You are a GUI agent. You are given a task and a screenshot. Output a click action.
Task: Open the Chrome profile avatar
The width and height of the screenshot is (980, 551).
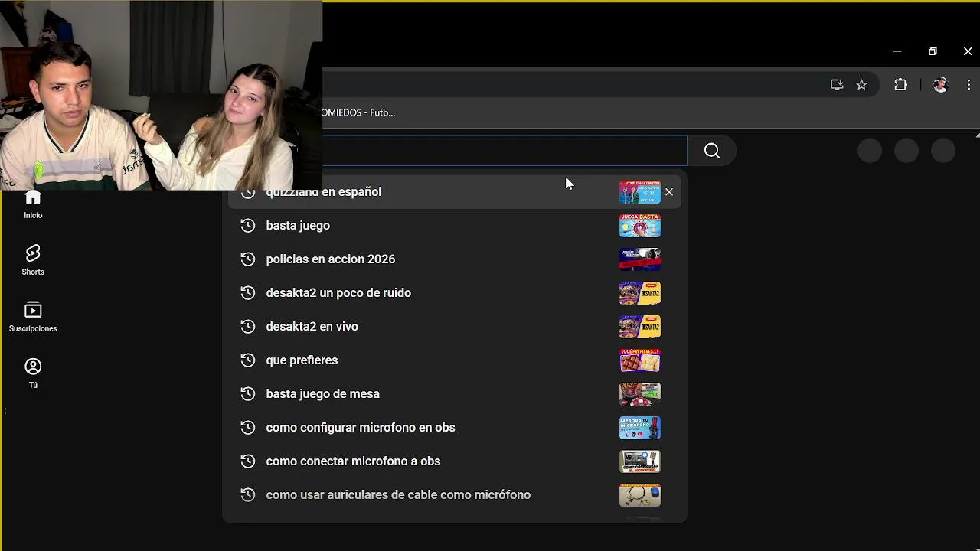pos(941,85)
